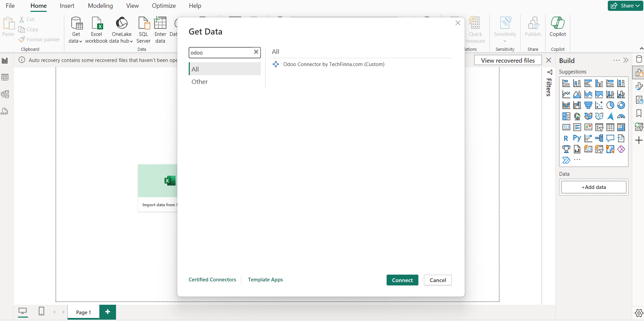Select the funnel chart visual

click(588, 105)
